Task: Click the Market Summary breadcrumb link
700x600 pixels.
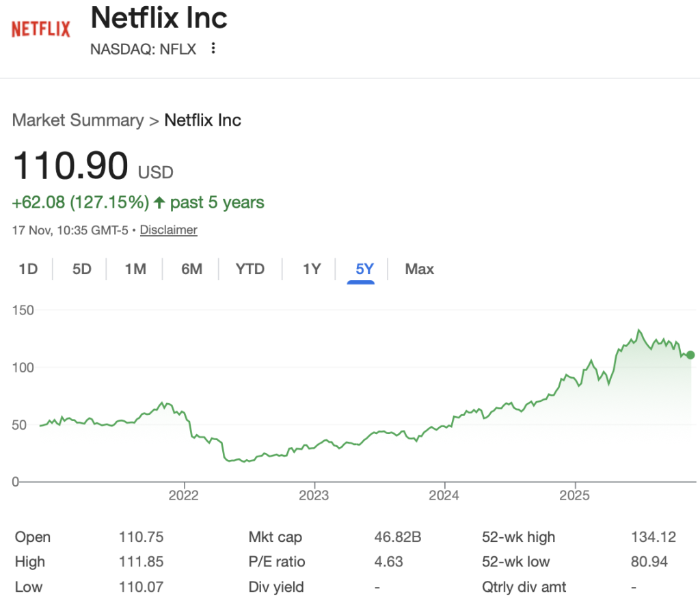Action: click(77, 120)
